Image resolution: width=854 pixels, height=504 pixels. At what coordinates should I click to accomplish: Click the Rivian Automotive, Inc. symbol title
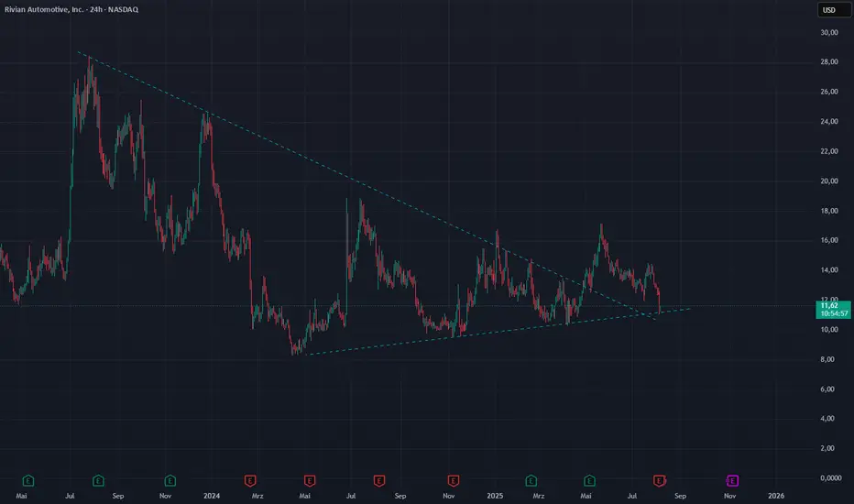pyautogui.click(x=71, y=9)
